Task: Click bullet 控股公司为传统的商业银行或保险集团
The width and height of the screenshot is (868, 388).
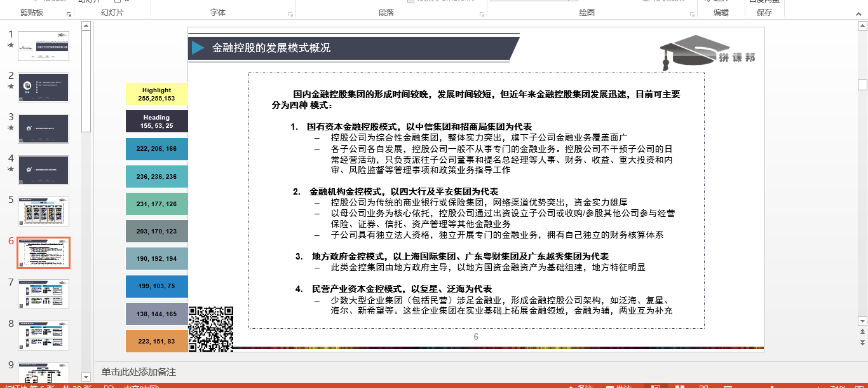Action: tap(479, 202)
